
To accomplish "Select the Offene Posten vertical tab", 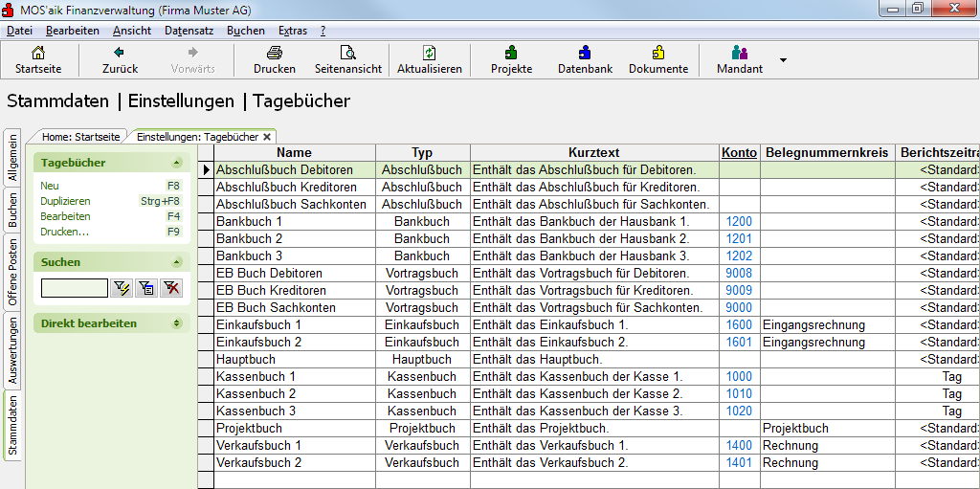I will click(13, 272).
